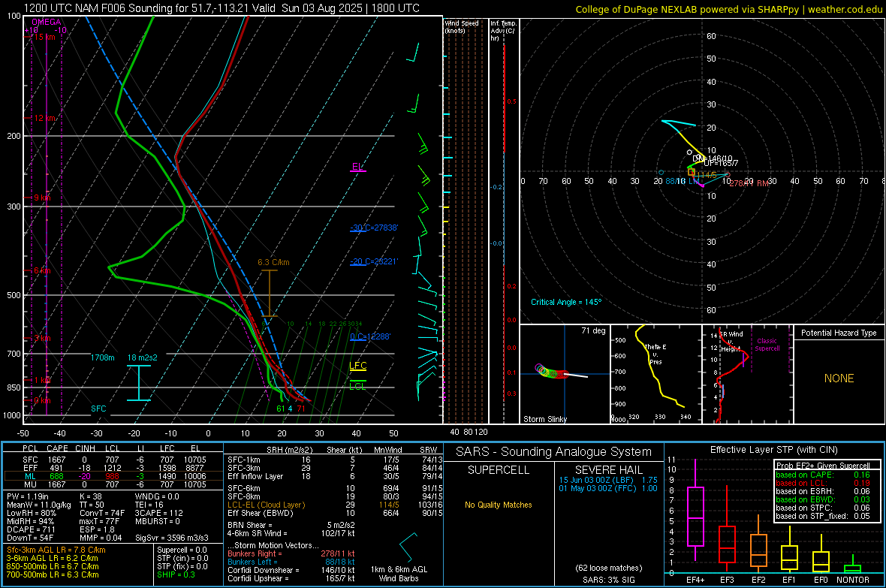Click the 278/11 RM hodograph label
Viewport: 886px width, 588px height.
point(749,183)
